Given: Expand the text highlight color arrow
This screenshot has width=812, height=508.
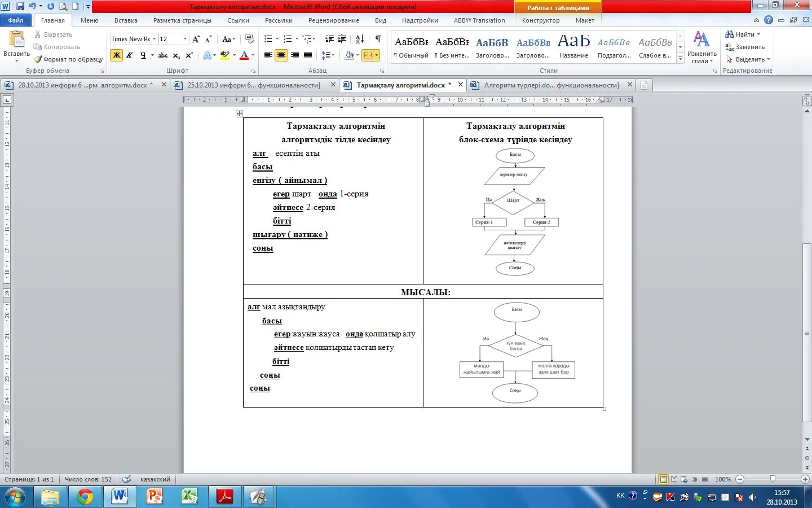Looking at the screenshot, I should point(233,55).
